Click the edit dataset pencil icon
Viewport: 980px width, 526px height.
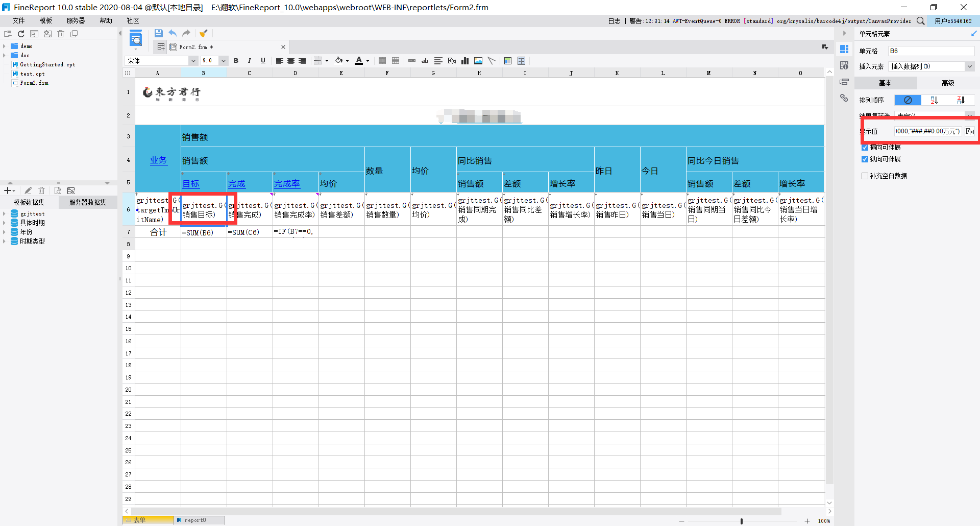pyautogui.click(x=28, y=190)
